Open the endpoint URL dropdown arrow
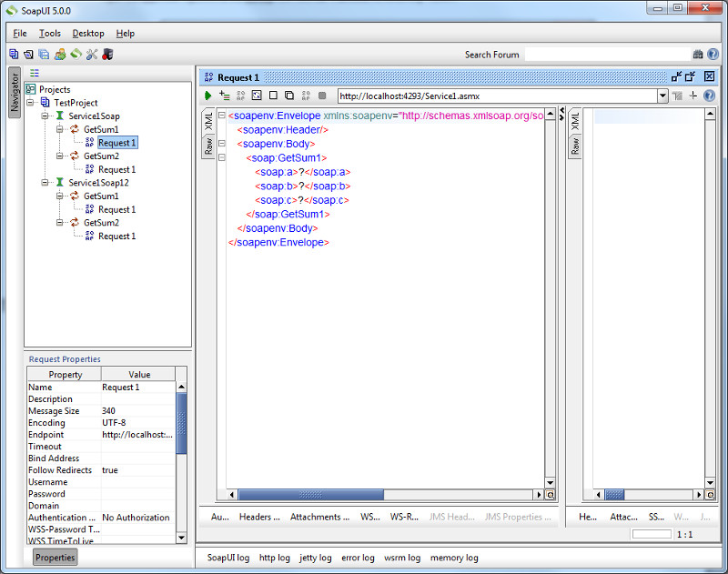 click(x=662, y=96)
